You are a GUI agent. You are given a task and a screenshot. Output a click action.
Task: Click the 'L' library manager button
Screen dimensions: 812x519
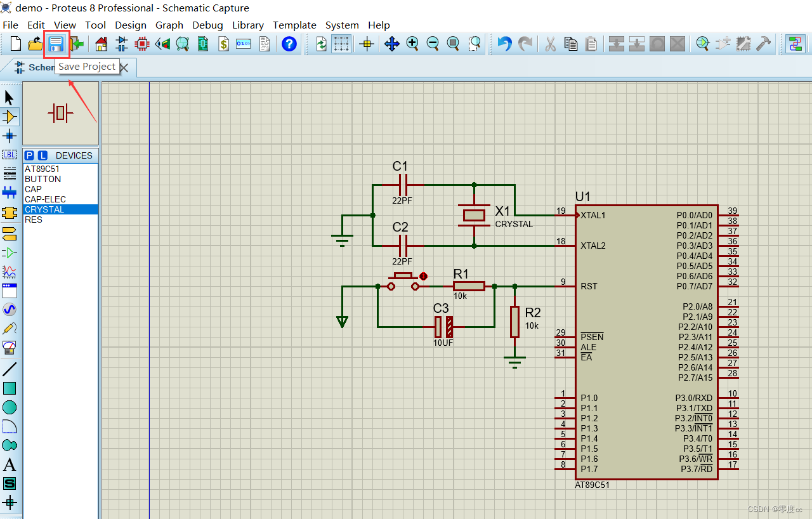pos(43,155)
